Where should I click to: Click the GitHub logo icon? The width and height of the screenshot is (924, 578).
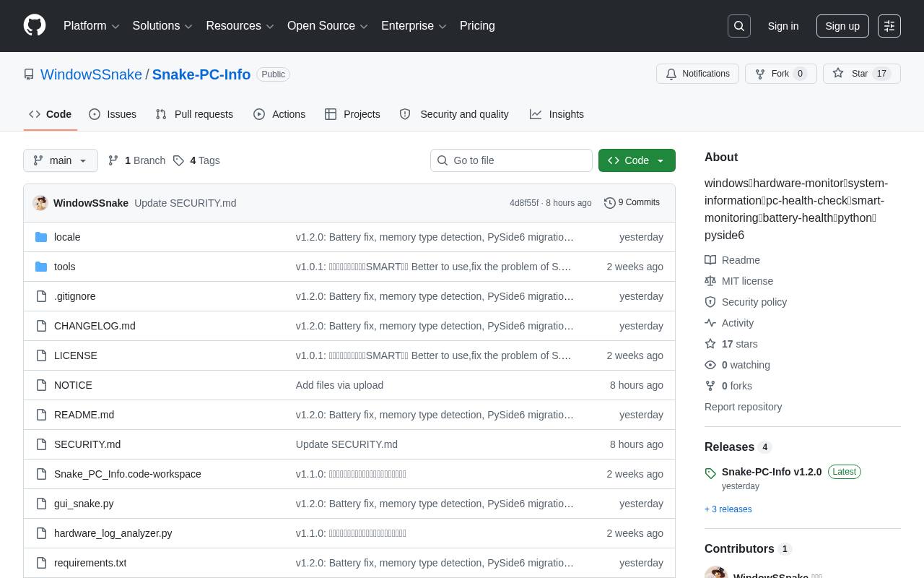[35, 25]
